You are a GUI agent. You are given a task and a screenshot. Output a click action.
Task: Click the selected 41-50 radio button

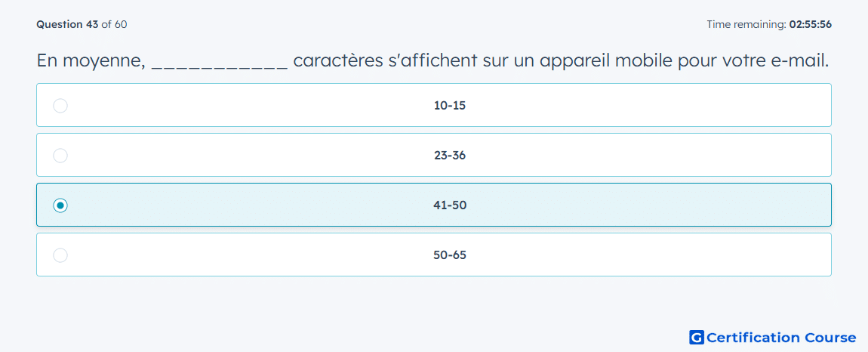click(60, 205)
